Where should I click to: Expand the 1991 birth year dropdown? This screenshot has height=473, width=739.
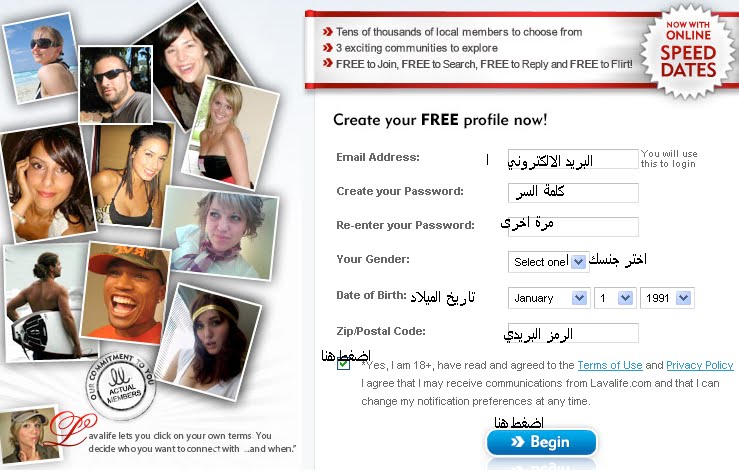pos(667,298)
